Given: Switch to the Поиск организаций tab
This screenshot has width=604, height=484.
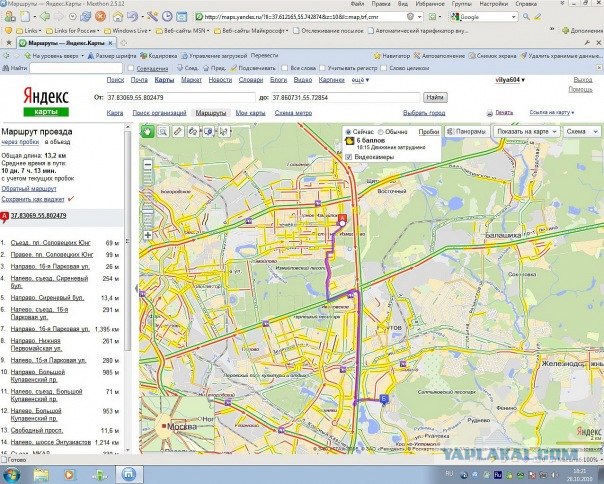Looking at the screenshot, I should click(159, 113).
